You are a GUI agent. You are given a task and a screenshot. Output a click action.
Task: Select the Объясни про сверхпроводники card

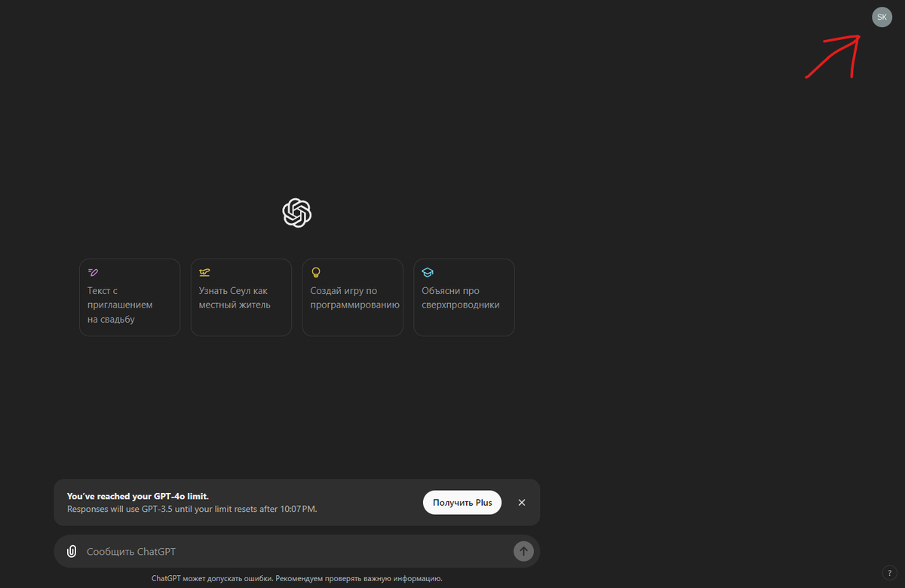pyautogui.click(x=465, y=297)
